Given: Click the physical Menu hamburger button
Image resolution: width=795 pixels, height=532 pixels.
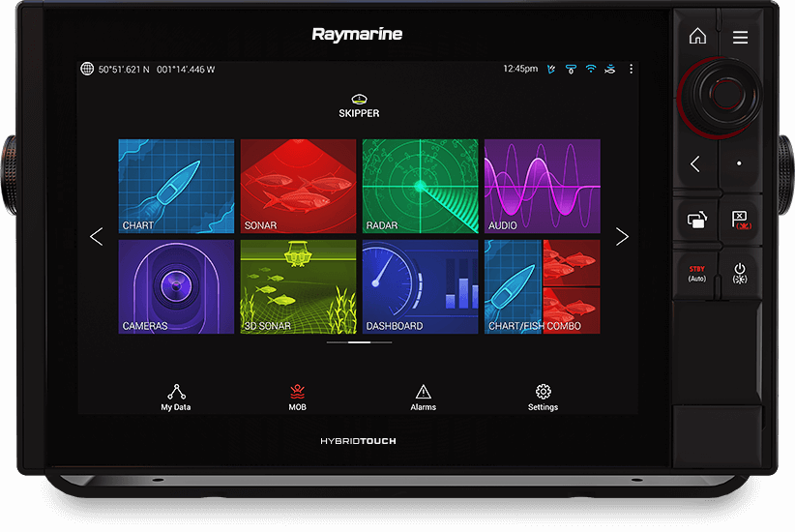Looking at the screenshot, I should coord(740,37).
